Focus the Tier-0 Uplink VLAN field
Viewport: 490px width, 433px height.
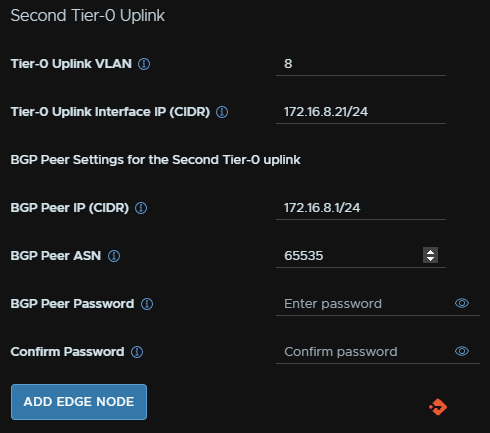click(361, 64)
